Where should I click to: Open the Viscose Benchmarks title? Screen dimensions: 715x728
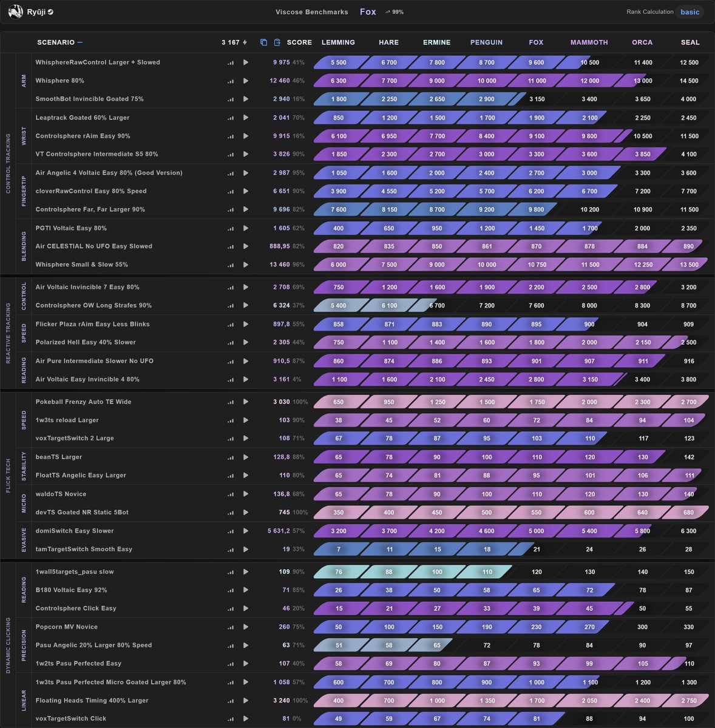(312, 12)
